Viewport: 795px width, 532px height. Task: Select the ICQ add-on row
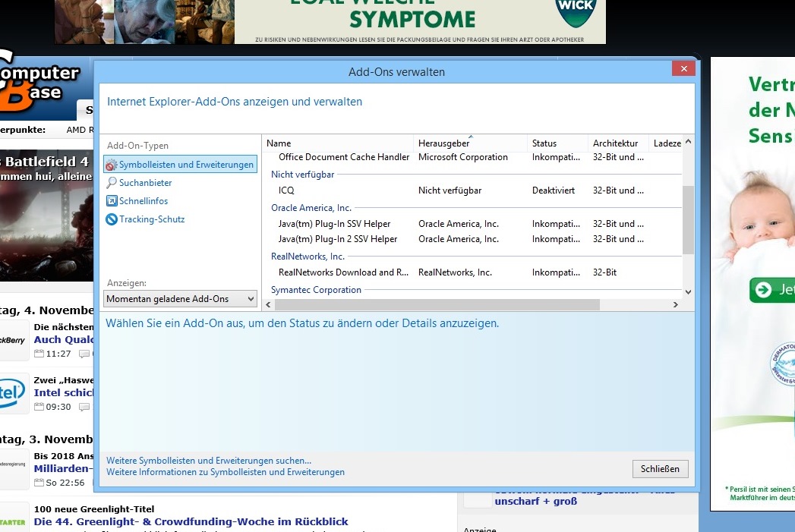pos(472,190)
